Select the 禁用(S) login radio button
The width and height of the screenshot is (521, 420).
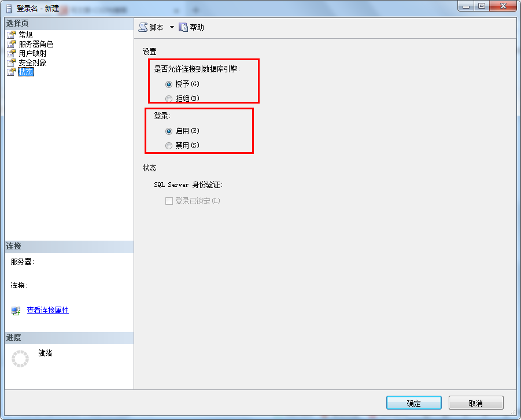[x=169, y=146]
